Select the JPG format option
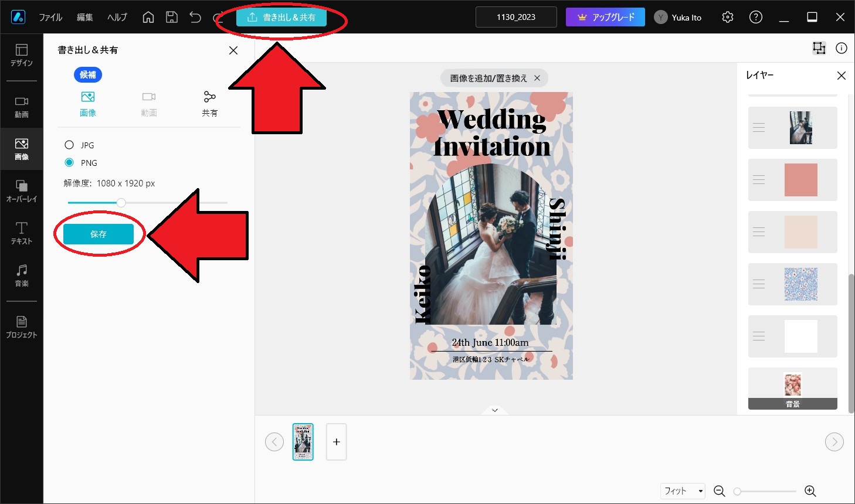Image resolution: width=855 pixels, height=504 pixels. [x=69, y=145]
